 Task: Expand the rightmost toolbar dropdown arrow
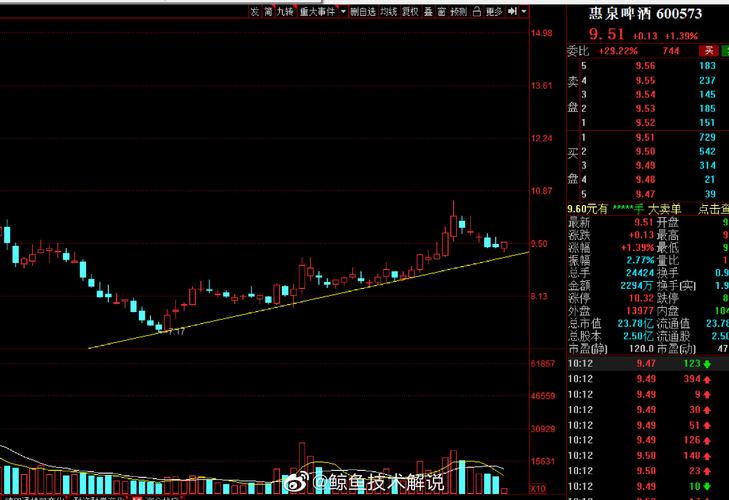[524, 12]
